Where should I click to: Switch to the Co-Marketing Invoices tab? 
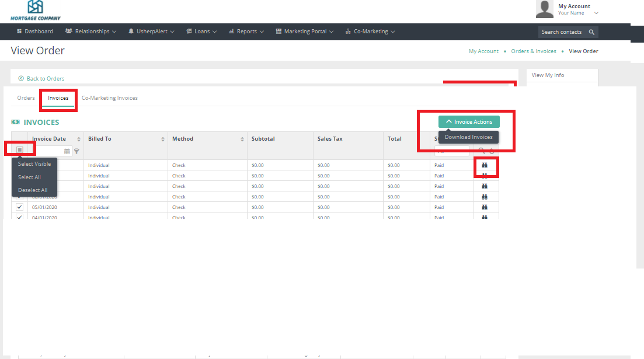(110, 98)
